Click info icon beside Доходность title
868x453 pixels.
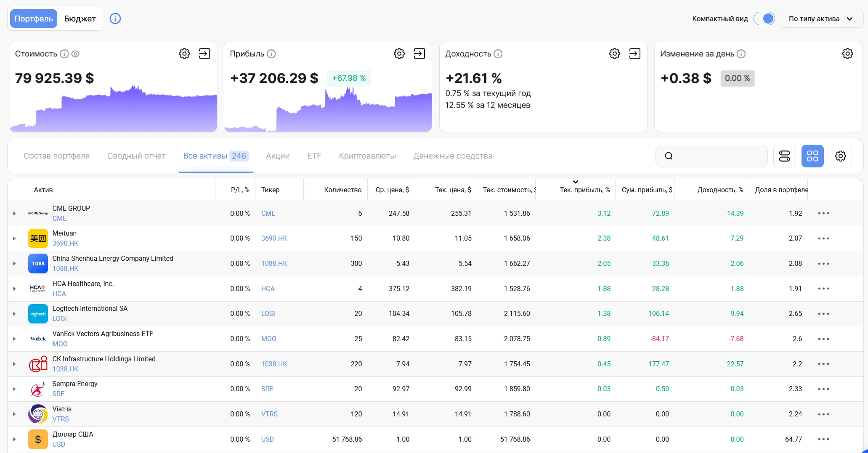(498, 54)
